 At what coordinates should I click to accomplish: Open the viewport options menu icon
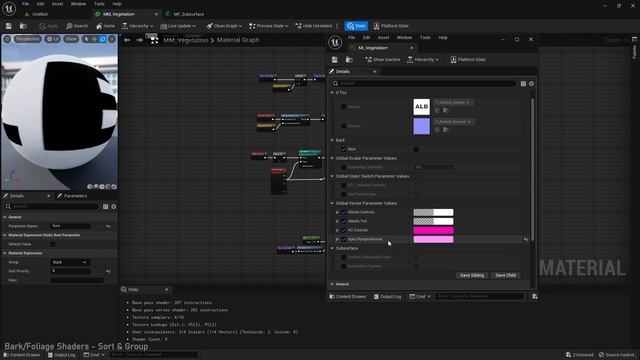pyautogui.click(x=7, y=39)
